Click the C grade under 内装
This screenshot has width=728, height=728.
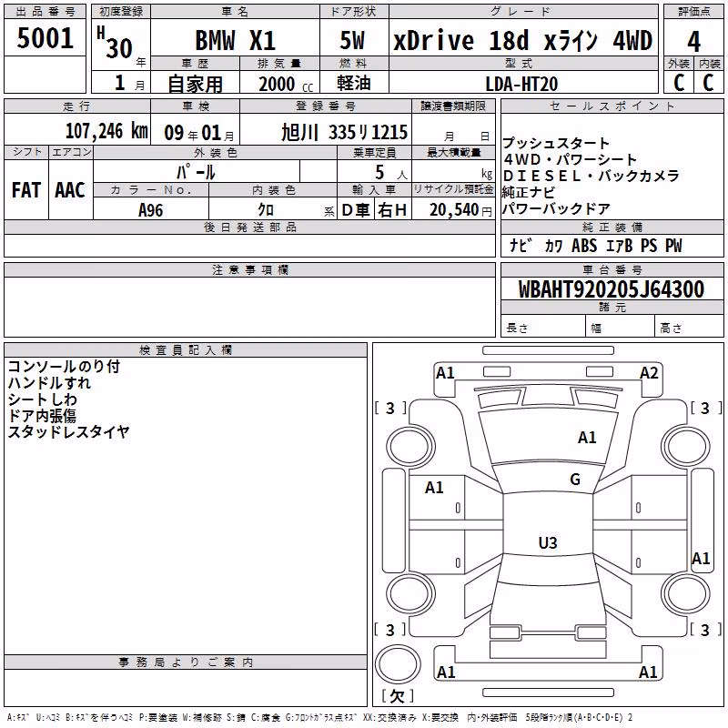click(x=709, y=83)
